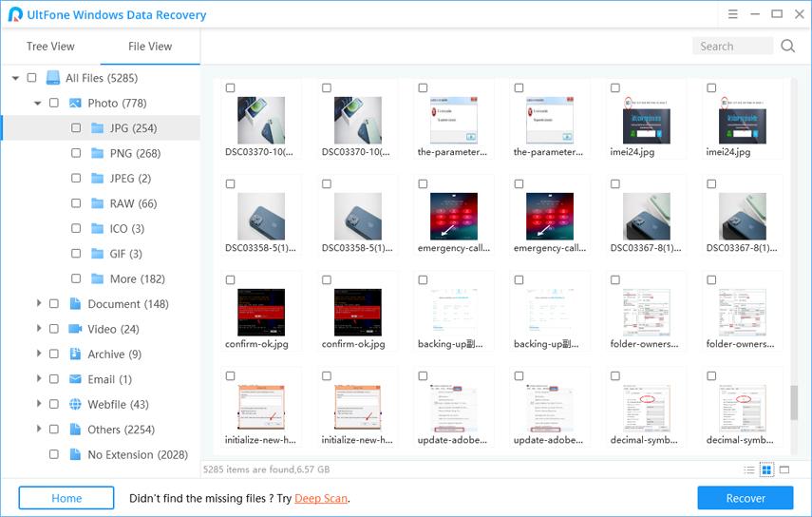Switch to the Tree View tab

tap(50, 47)
